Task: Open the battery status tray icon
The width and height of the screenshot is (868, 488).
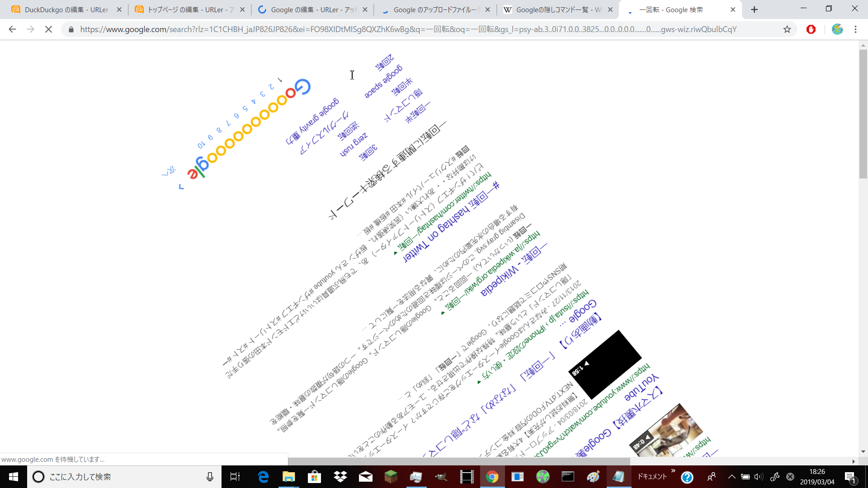Action: point(745,477)
